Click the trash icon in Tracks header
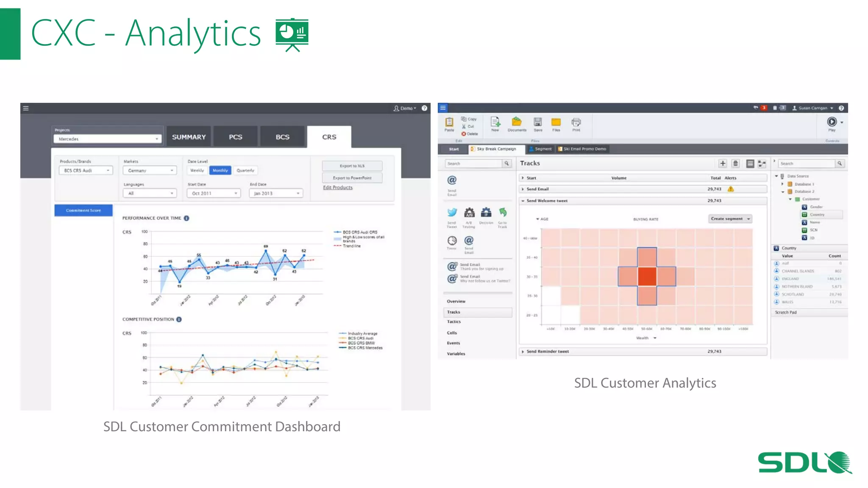This screenshot has width=868, height=488. click(736, 164)
